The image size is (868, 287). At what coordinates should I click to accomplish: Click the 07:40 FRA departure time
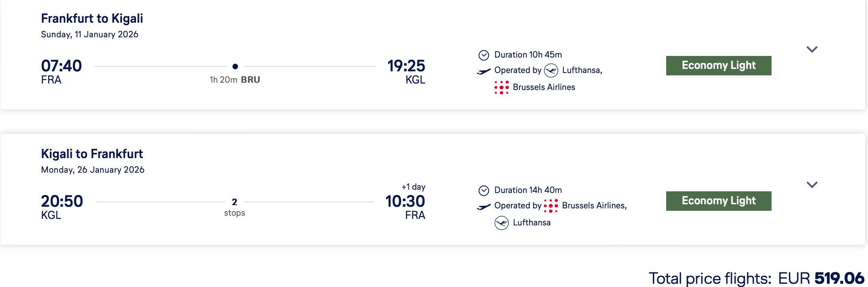[61, 66]
